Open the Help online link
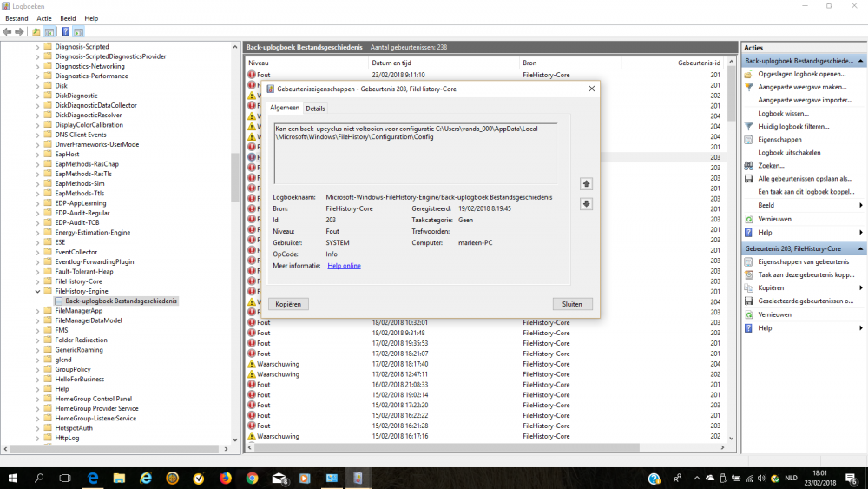 click(x=345, y=266)
